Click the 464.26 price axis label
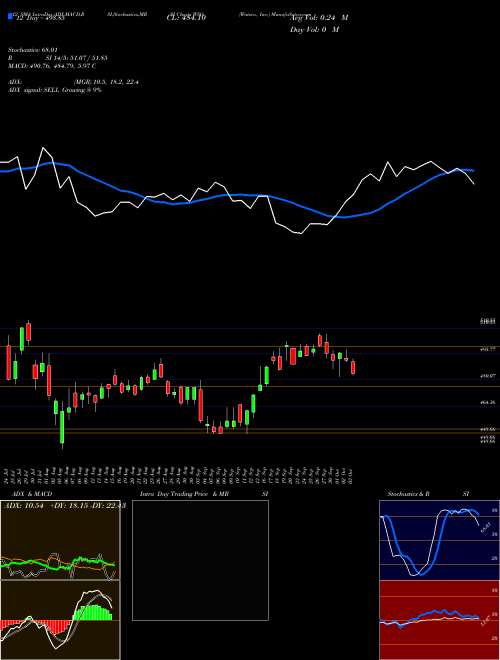 pyautogui.click(x=487, y=403)
